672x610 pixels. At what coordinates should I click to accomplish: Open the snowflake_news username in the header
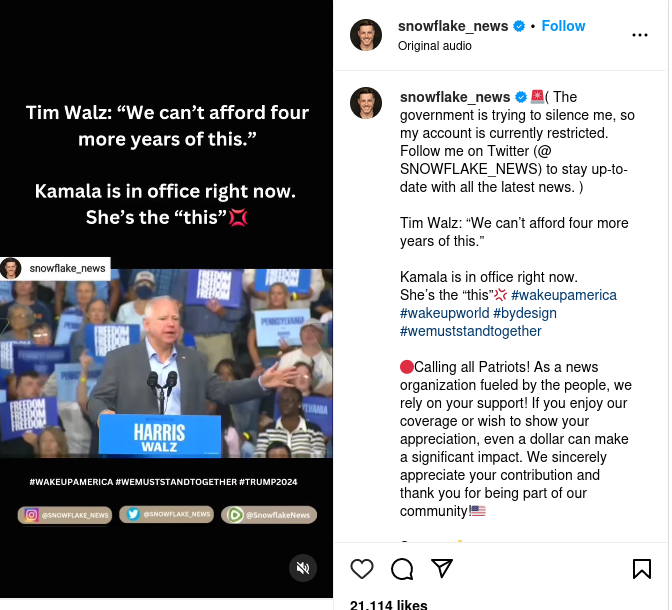pyautogui.click(x=453, y=26)
